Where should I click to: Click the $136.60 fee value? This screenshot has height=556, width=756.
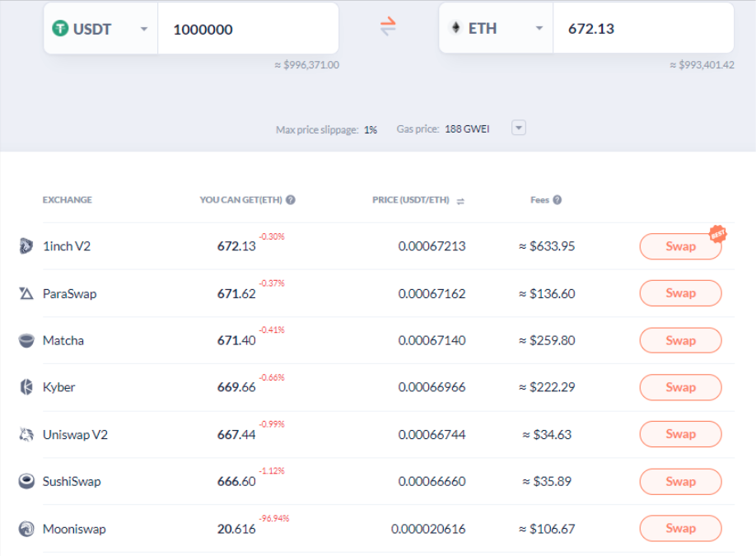547,294
